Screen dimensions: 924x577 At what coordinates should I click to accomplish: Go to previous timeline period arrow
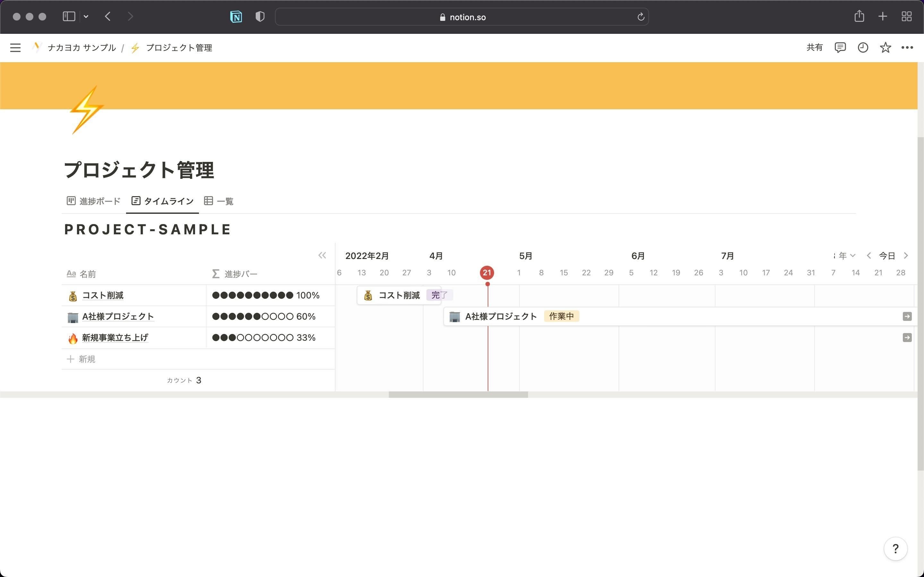point(868,256)
